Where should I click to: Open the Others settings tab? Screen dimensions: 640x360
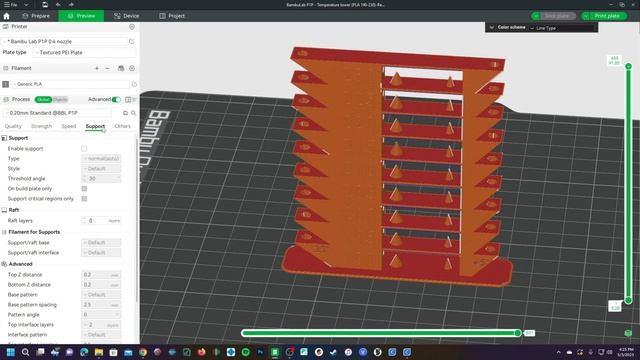click(122, 126)
